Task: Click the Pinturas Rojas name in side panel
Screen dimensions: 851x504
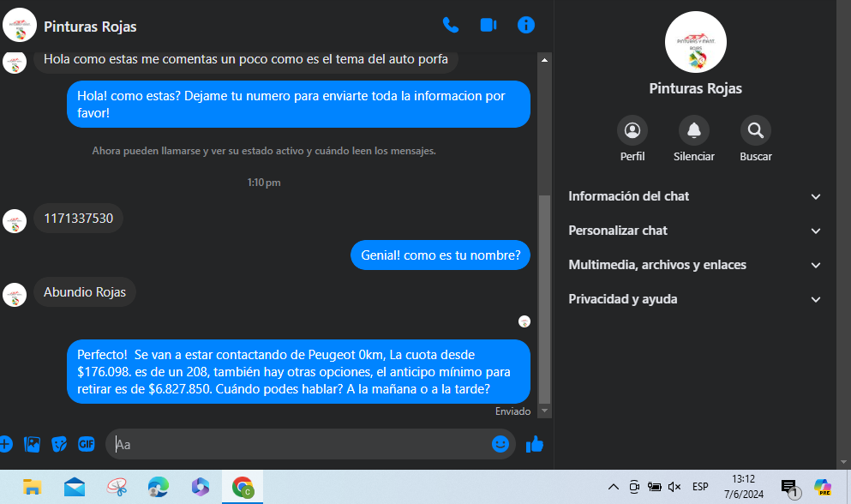Action: click(x=695, y=88)
